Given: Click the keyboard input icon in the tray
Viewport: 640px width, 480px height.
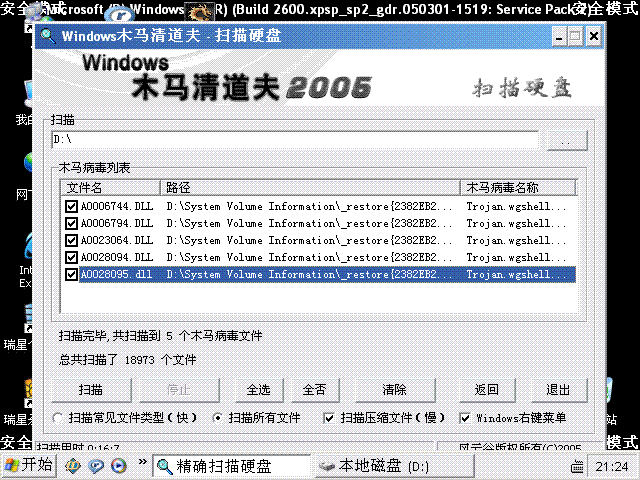Looking at the screenshot, I should tap(577, 466).
